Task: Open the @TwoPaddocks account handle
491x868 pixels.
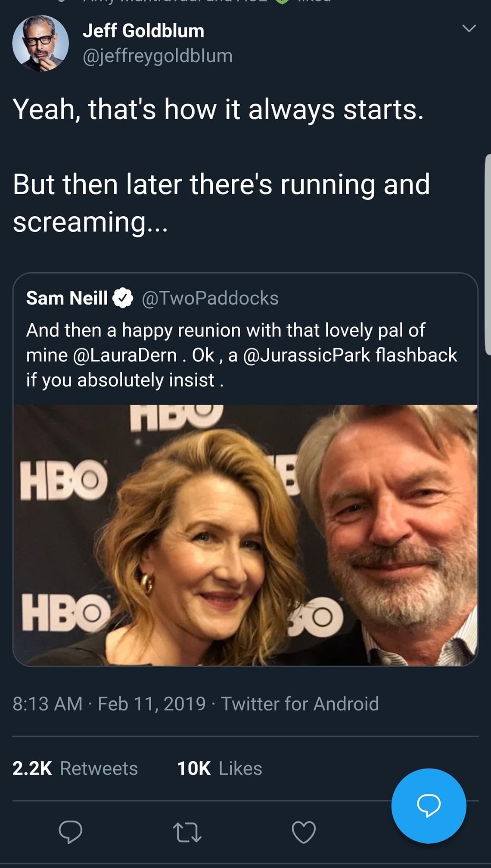Action: [210, 298]
